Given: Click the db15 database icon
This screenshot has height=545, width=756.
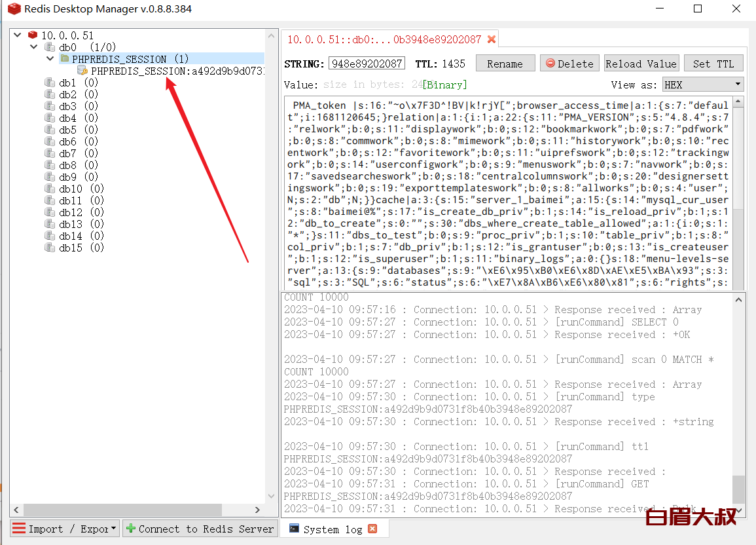Looking at the screenshot, I should [x=50, y=248].
